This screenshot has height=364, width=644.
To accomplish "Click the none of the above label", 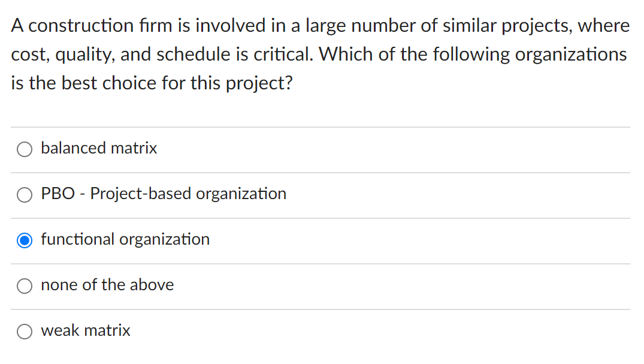I will [x=107, y=285].
